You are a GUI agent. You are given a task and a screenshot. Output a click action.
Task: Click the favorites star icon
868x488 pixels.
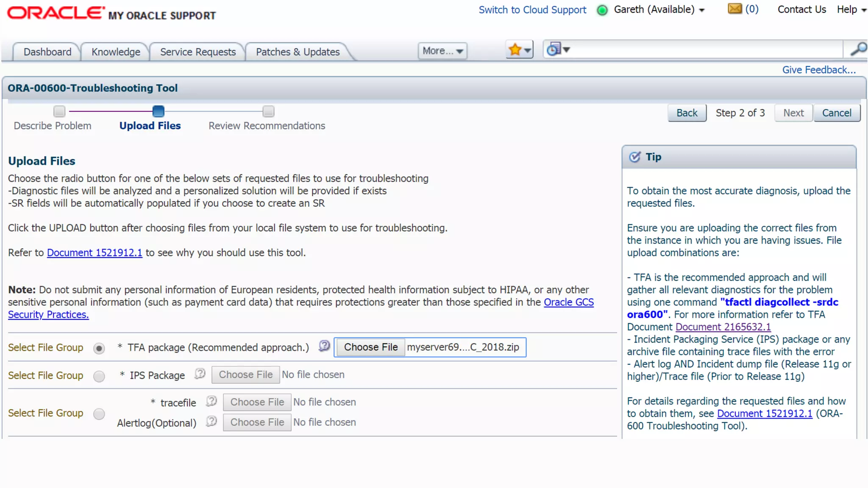515,50
